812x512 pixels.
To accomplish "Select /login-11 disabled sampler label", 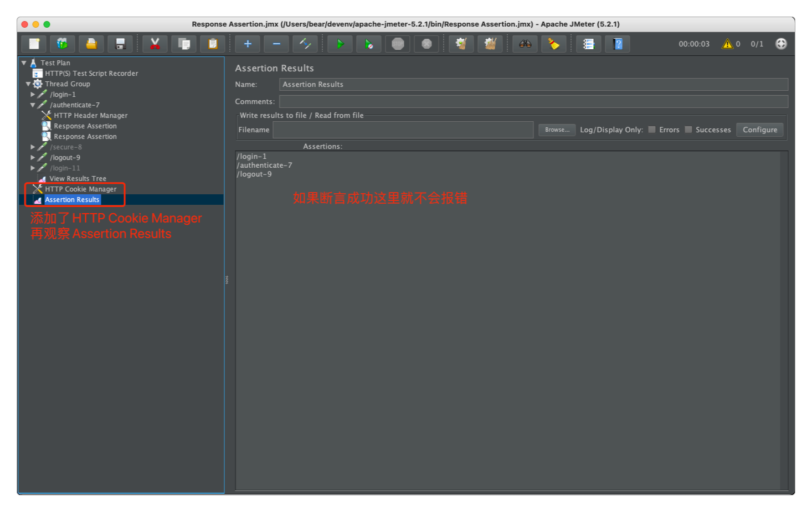I will 65,168.
